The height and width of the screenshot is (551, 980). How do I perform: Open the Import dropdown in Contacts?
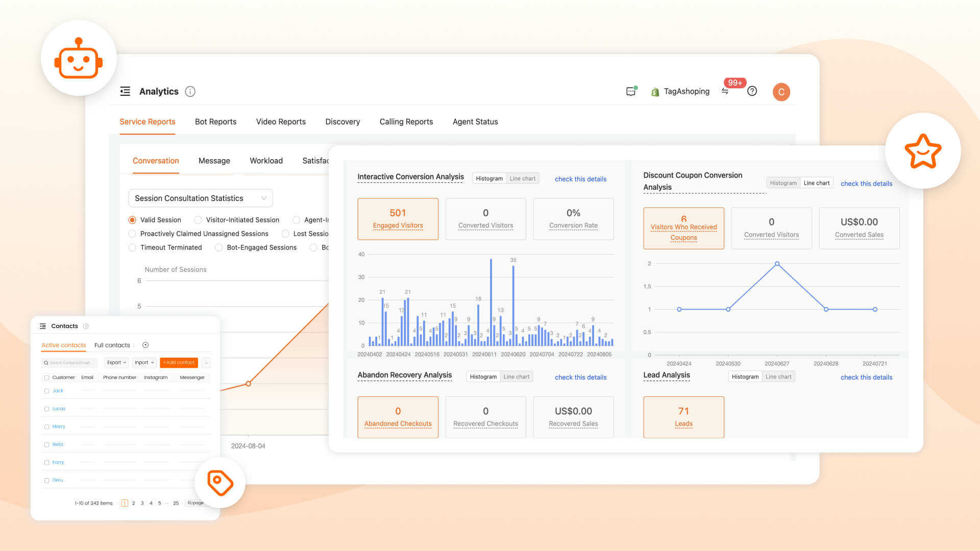pos(144,362)
